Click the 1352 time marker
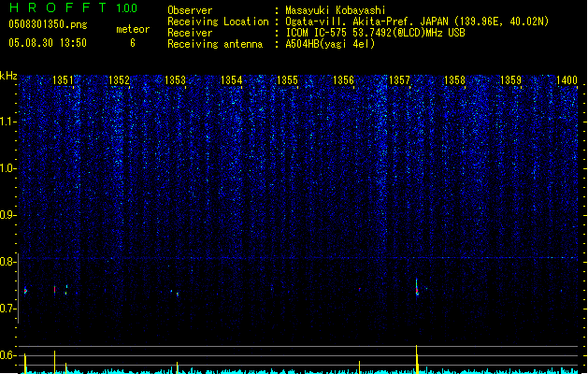This screenshot has width=588, height=374. click(x=119, y=80)
